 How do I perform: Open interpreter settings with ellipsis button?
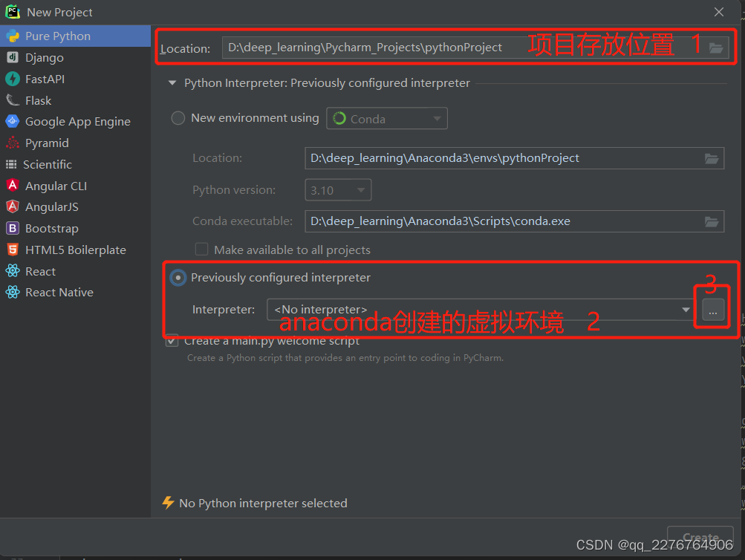(713, 310)
